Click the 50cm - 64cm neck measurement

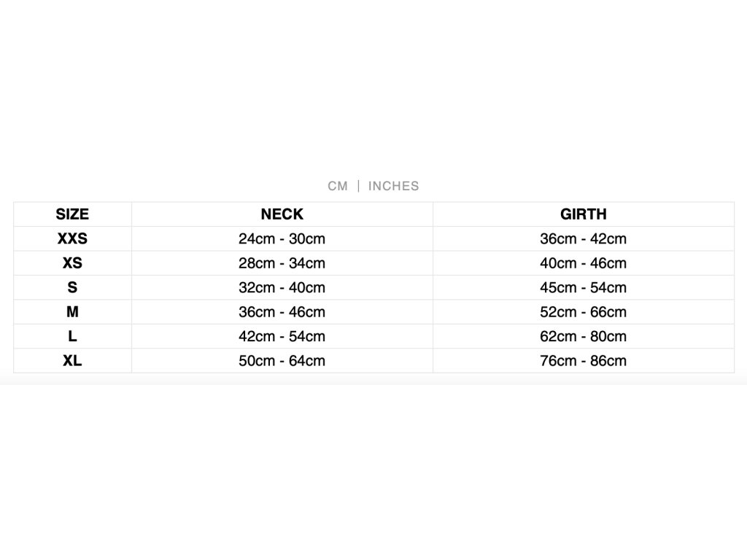click(x=282, y=360)
